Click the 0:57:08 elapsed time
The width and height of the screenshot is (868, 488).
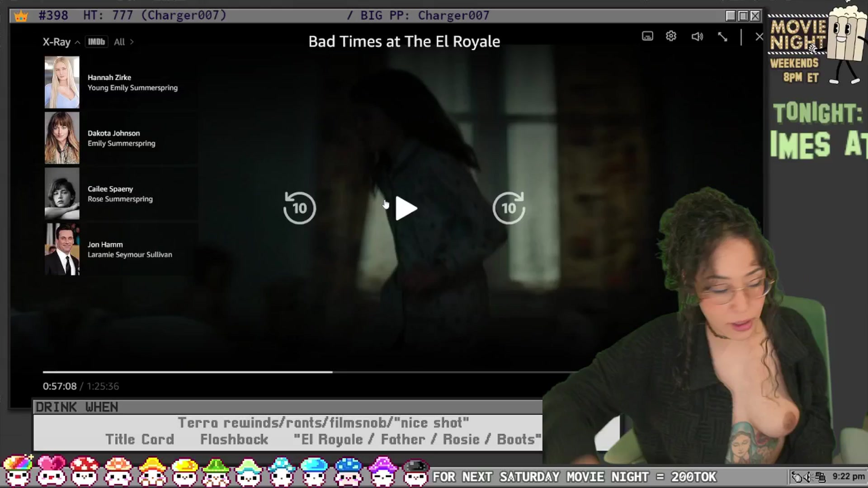tap(60, 386)
